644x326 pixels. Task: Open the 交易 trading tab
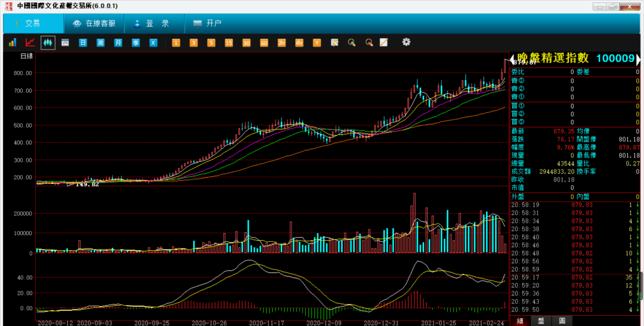(33, 23)
